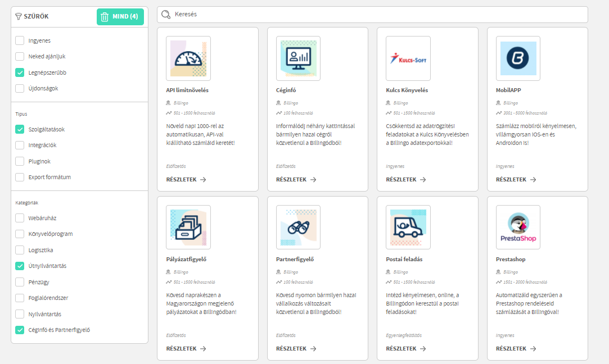
Task: Click the Partnerfigyelő card title
Action: click(x=295, y=259)
